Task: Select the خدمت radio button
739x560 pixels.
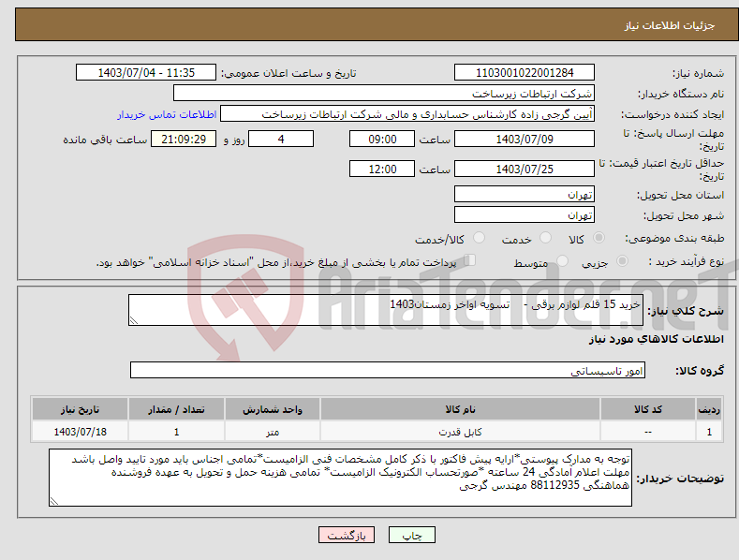Action: coord(545,238)
